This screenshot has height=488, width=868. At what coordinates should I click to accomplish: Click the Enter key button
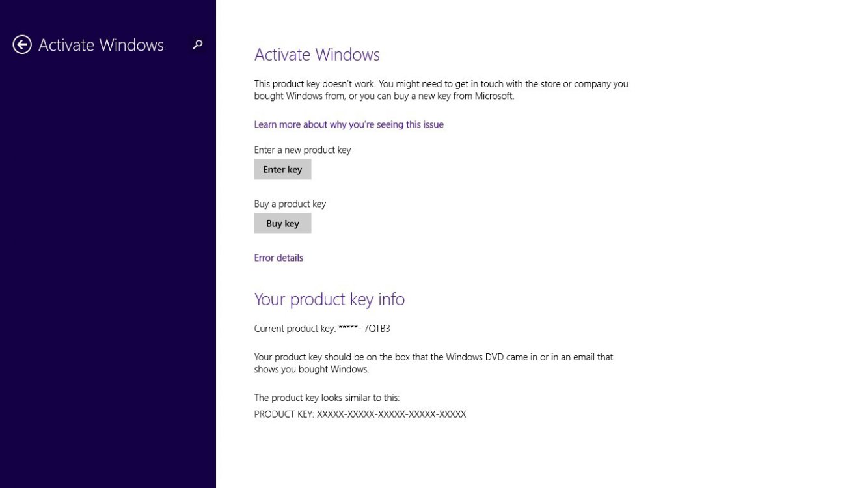tap(282, 169)
